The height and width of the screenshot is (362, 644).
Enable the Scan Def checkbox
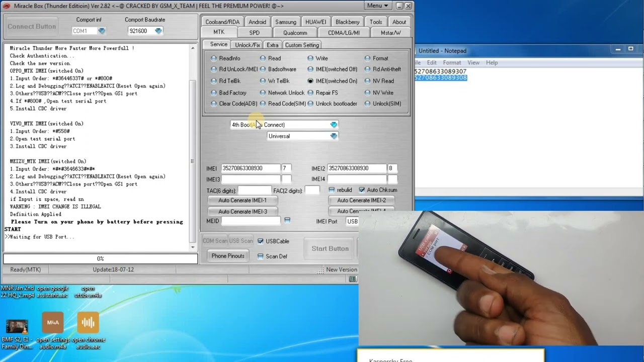(260, 256)
